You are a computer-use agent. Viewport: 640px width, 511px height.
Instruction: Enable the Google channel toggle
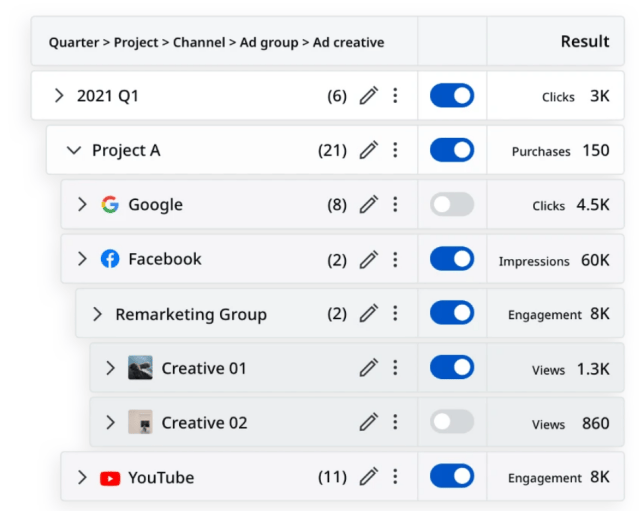click(452, 204)
